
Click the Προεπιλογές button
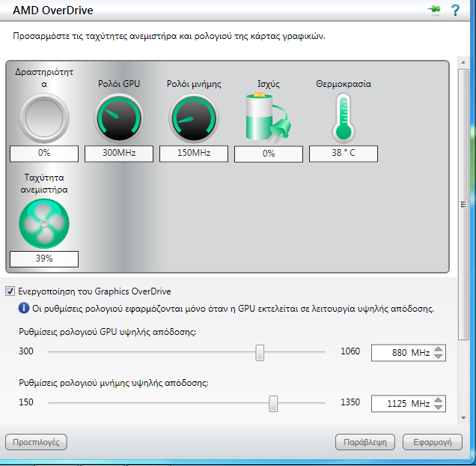point(36,442)
